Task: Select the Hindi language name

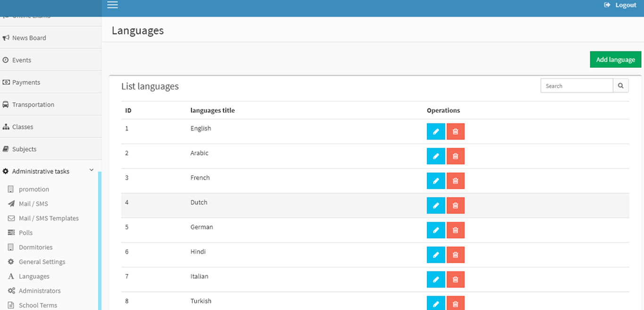Action: [198, 252]
